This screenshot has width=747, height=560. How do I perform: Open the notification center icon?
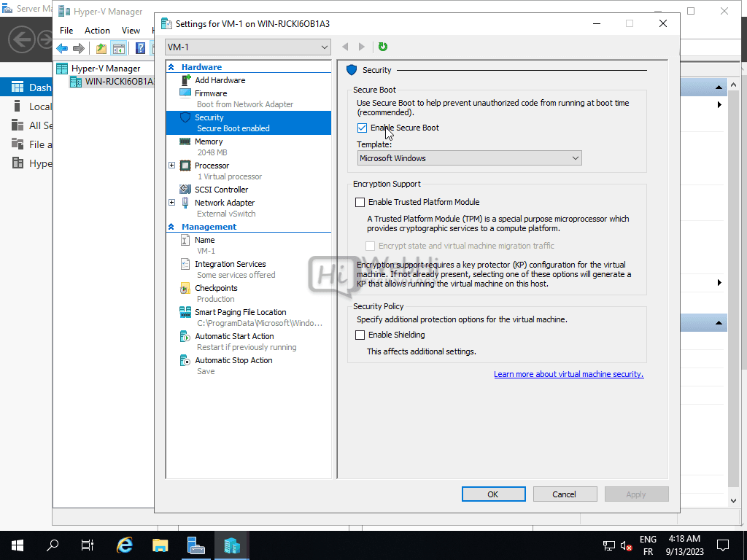coord(723,545)
